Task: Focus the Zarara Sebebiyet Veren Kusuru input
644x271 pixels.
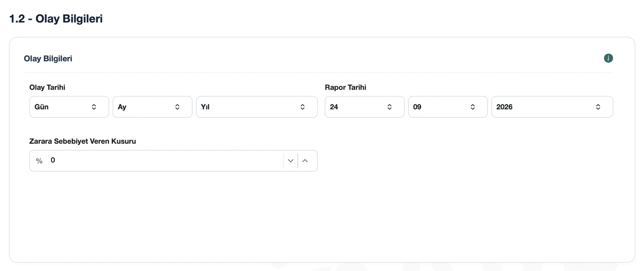Action: click(x=165, y=160)
